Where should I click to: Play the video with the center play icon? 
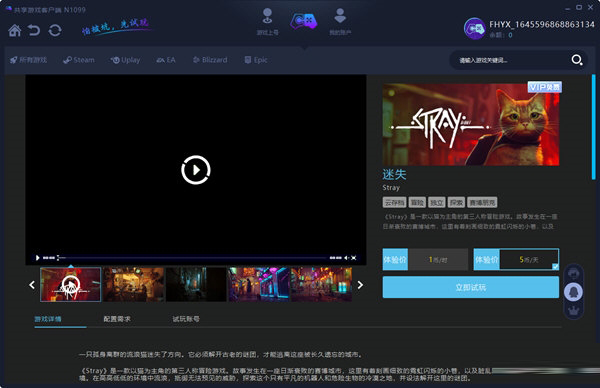(x=196, y=170)
